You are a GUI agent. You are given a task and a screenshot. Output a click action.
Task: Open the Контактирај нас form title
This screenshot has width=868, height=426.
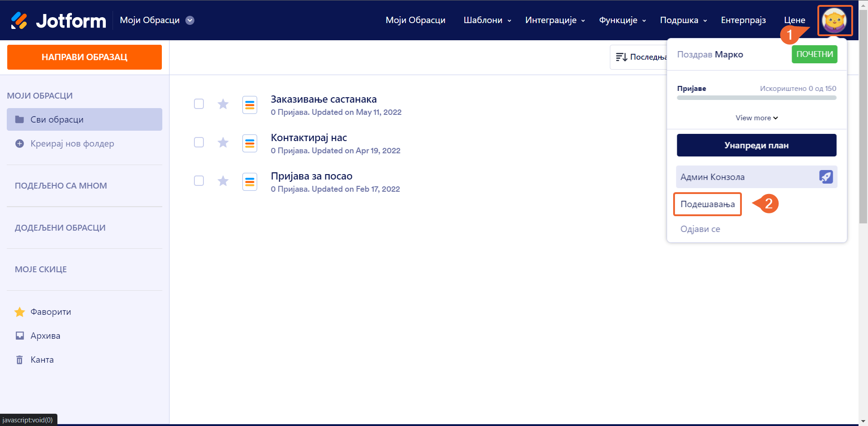click(x=309, y=138)
